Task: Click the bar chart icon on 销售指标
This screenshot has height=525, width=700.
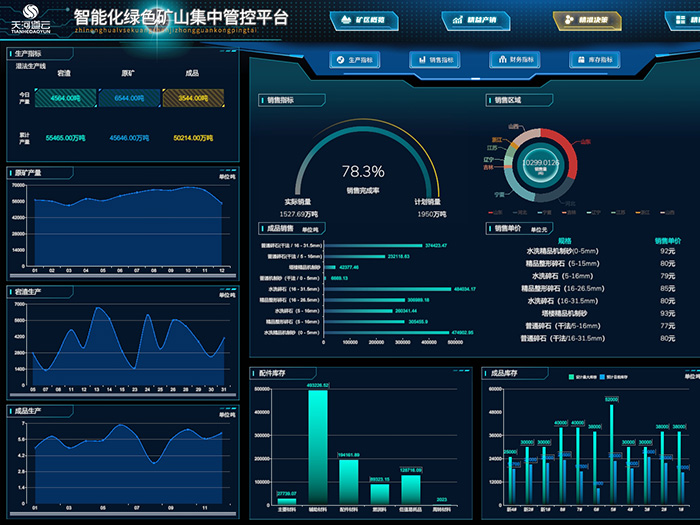Action: pyautogui.click(x=421, y=60)
